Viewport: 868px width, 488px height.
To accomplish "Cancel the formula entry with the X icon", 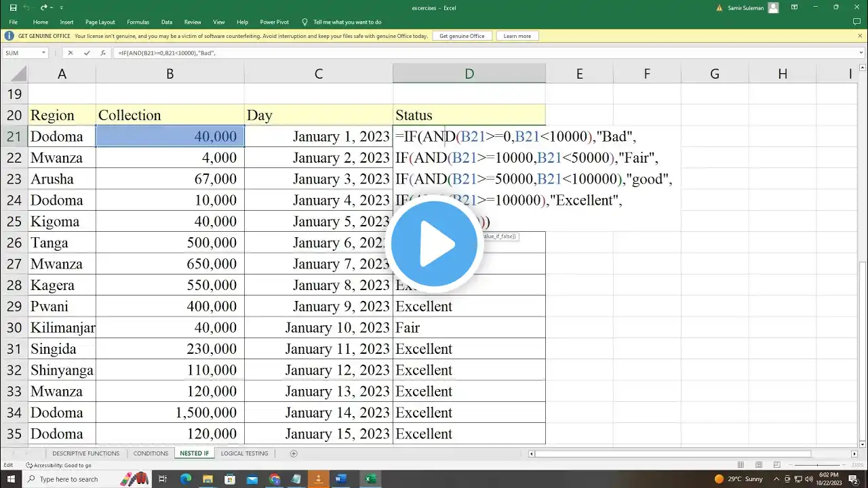I will click(x=71, y=53).
